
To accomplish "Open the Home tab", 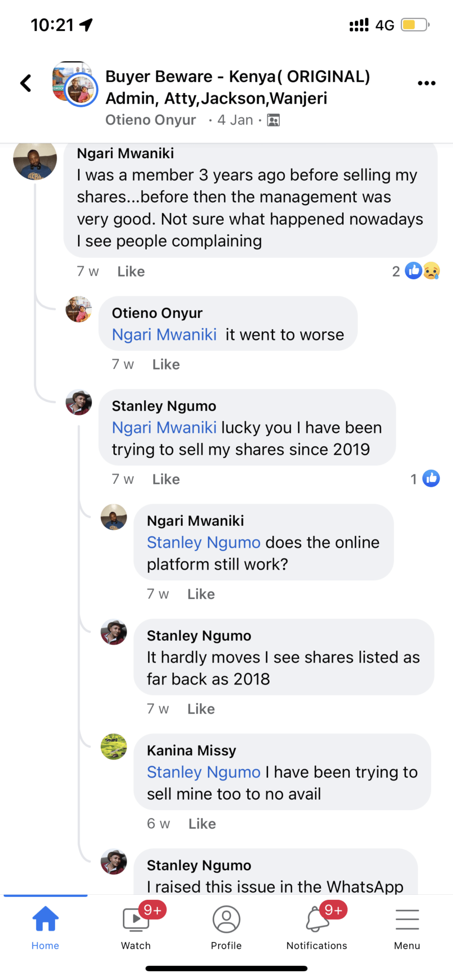I will (45, 927).
